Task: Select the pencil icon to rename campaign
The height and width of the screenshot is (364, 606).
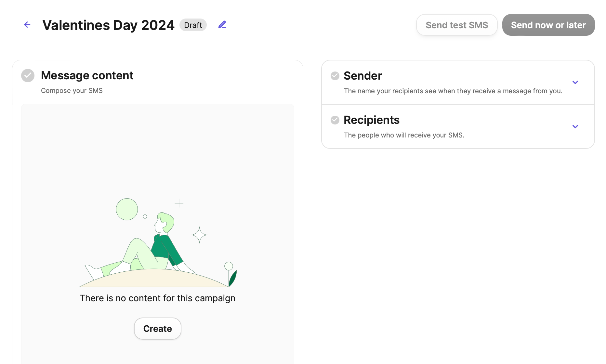Action: (x=222, y=24)
